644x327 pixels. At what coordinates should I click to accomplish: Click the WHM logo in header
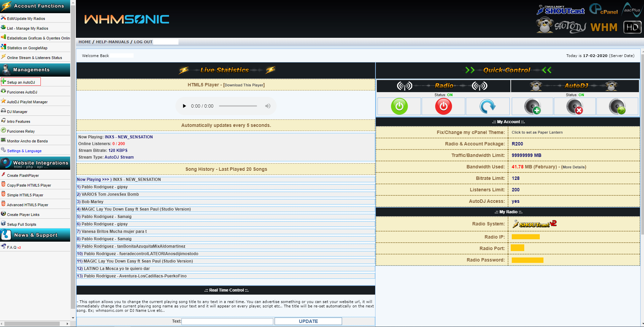pyautogui.click(x=604, y=27)
